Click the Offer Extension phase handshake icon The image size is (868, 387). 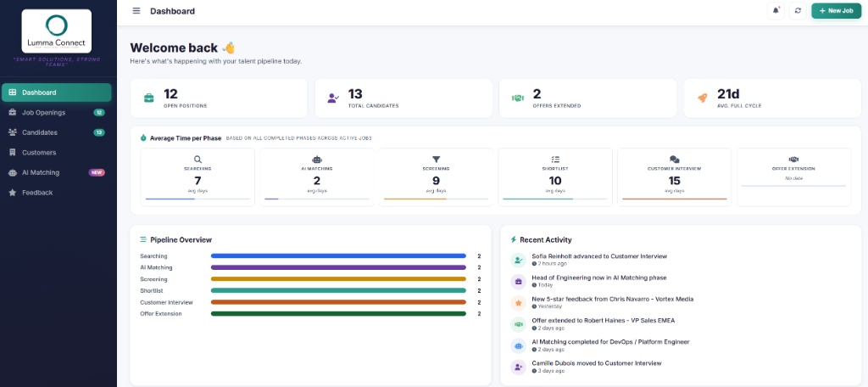click(793, 159)
